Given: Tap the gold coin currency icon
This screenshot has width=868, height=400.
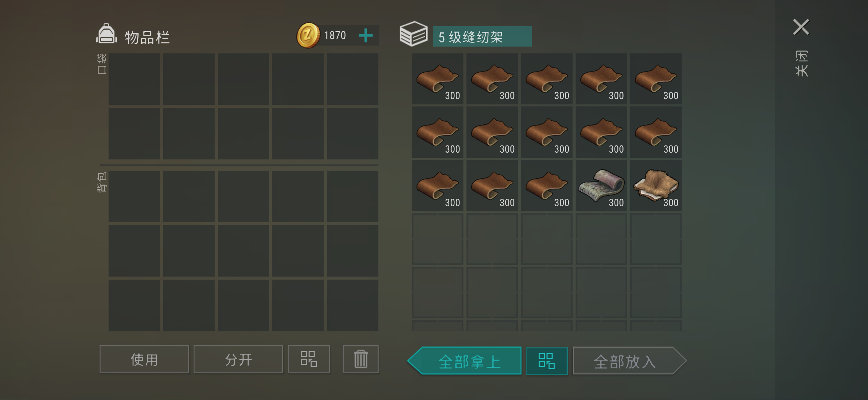Looking at the screenshot, I should 308,35.
